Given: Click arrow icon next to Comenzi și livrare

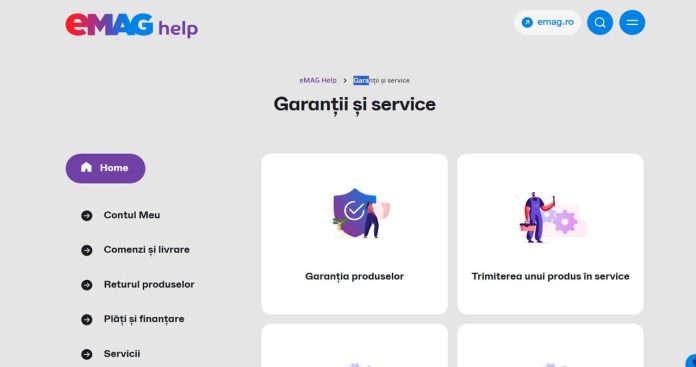Looking at the screenshot, I should coord(87,250).
